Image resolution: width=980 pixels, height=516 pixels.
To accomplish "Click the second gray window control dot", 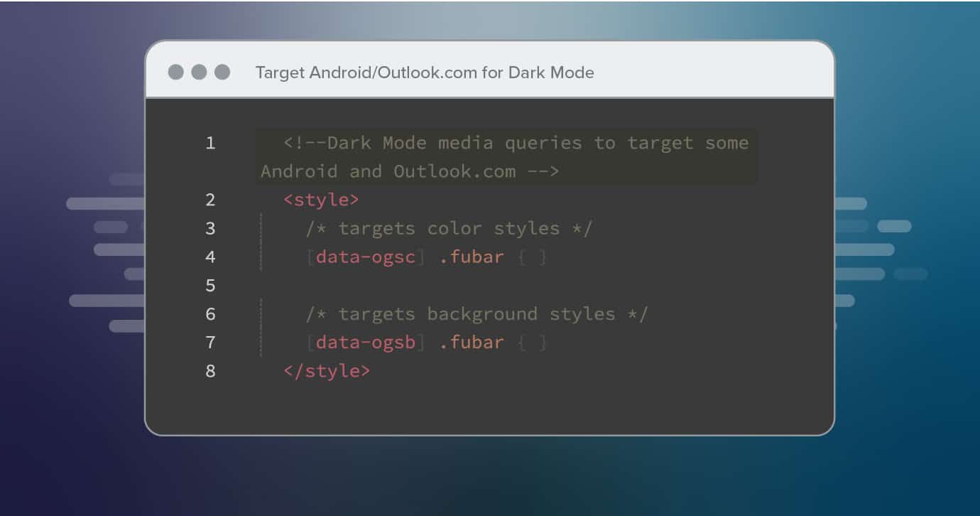I will click(x=199, y=72).
